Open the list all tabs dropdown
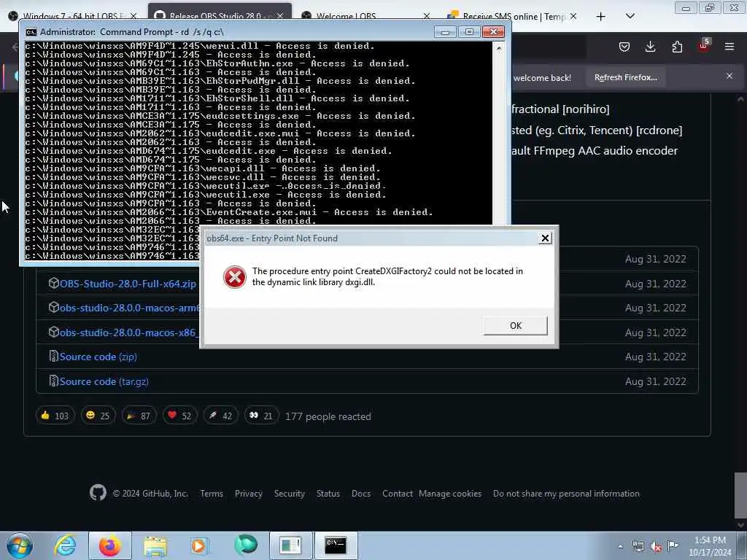The height and width of the screenshot is (560, 747). (x=630, y=16)
